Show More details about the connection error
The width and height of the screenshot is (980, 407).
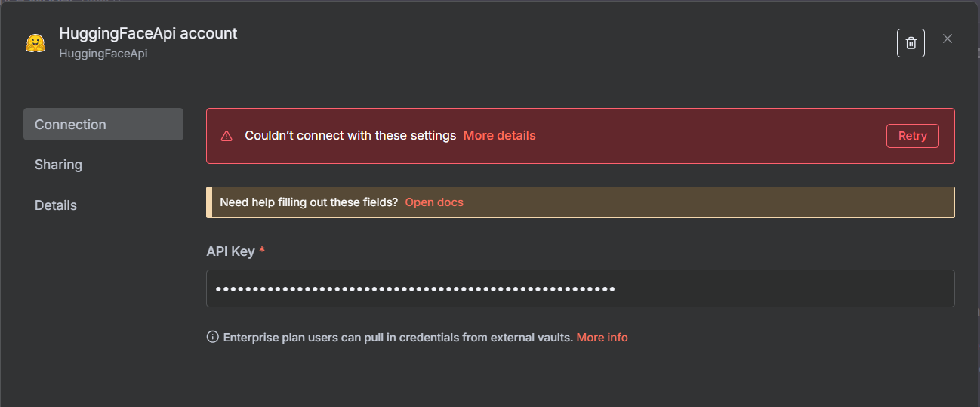499,136
